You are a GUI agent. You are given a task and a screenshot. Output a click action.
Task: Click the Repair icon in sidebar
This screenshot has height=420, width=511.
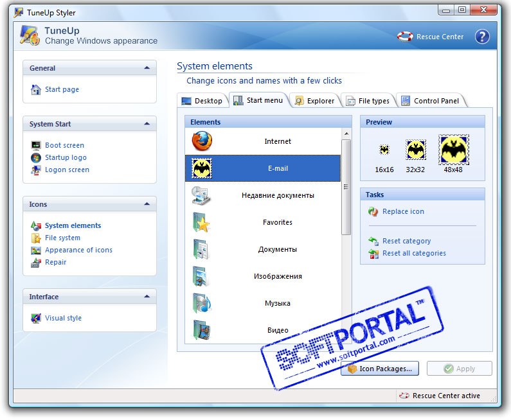click(36, 263)
